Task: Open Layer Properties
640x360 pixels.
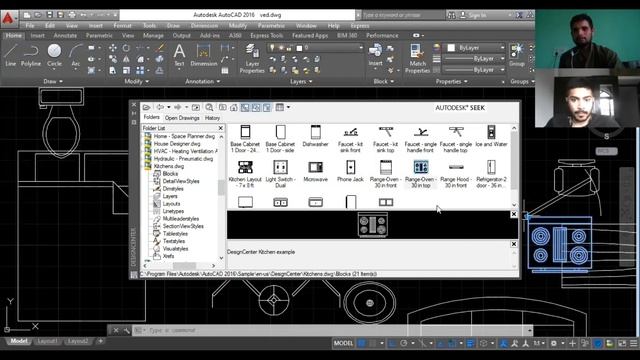Action: click(x=252, y=59)
